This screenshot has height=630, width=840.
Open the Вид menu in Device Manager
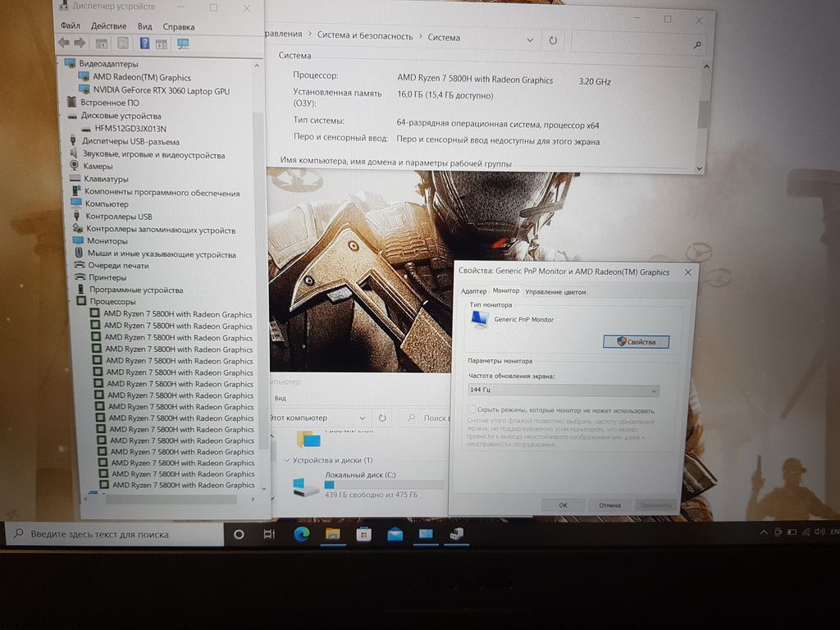pyautogui.click(x=144, y=26)
